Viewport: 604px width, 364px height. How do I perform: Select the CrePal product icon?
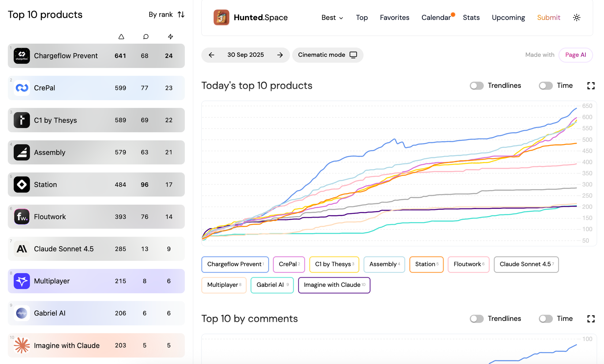pyautogui.click(x=21, y=88)
